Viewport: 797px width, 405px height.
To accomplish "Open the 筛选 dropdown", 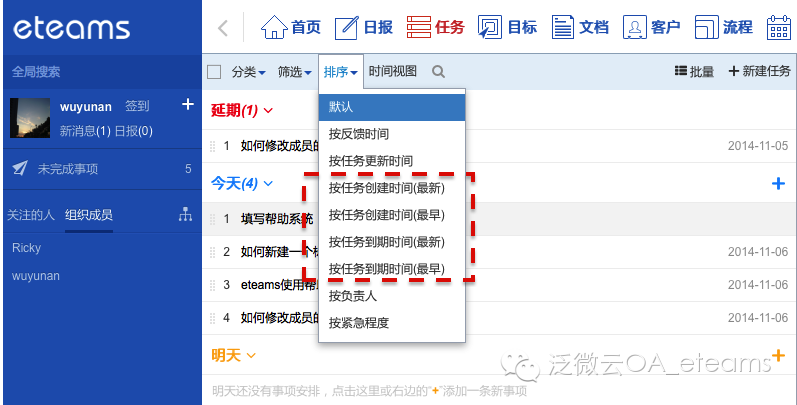I will 294,72.
